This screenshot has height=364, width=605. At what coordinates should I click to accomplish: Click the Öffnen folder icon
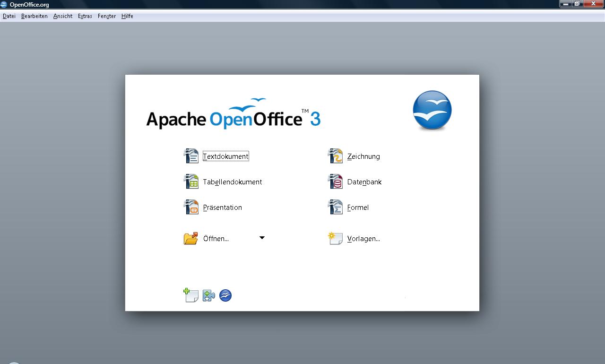pyautogui.click(x=191, y=238)
